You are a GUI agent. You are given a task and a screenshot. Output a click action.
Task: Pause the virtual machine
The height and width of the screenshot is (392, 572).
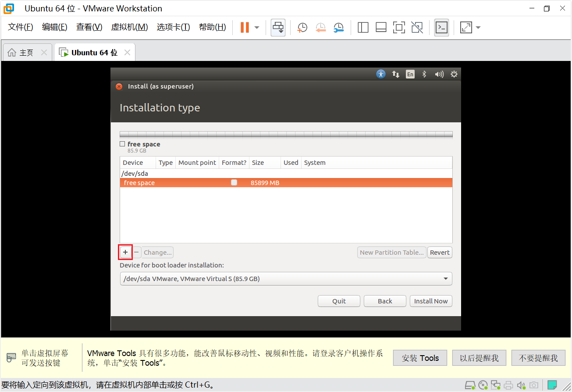point(245,27)
